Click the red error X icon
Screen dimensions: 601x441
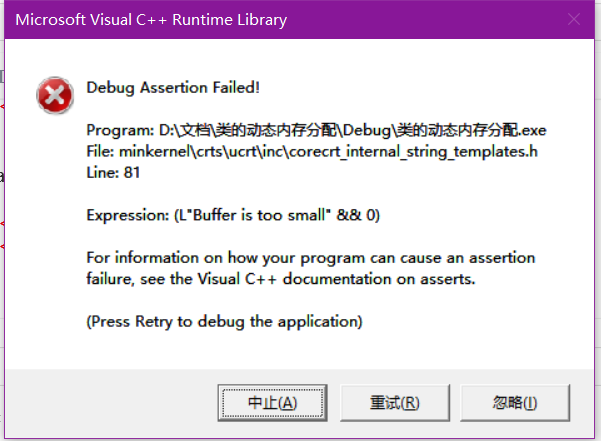click(x=55, y=95)
